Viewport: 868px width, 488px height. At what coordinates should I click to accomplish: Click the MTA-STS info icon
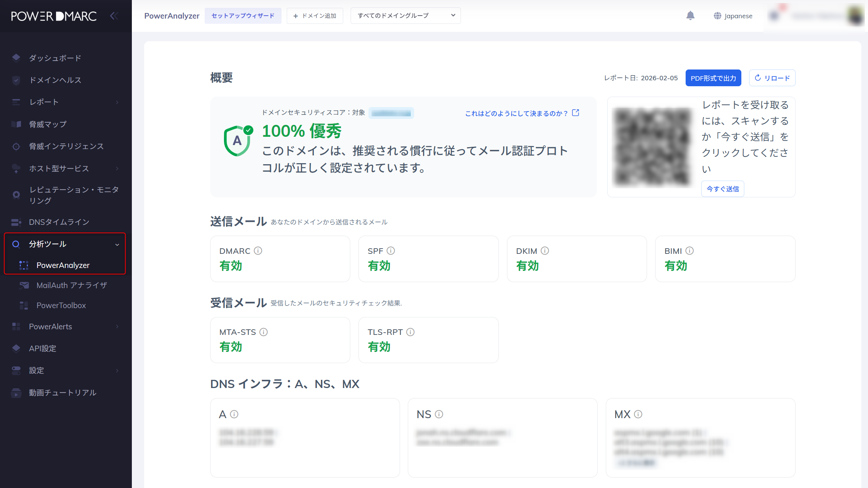264,332
